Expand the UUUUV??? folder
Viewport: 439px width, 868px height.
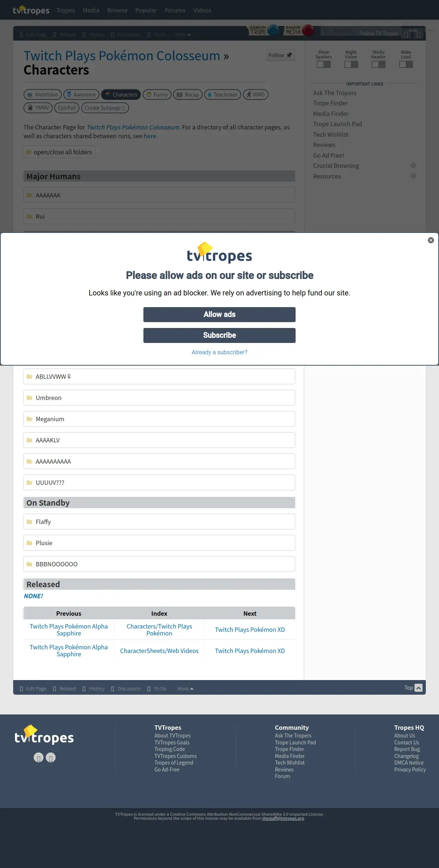click(159, 483)
